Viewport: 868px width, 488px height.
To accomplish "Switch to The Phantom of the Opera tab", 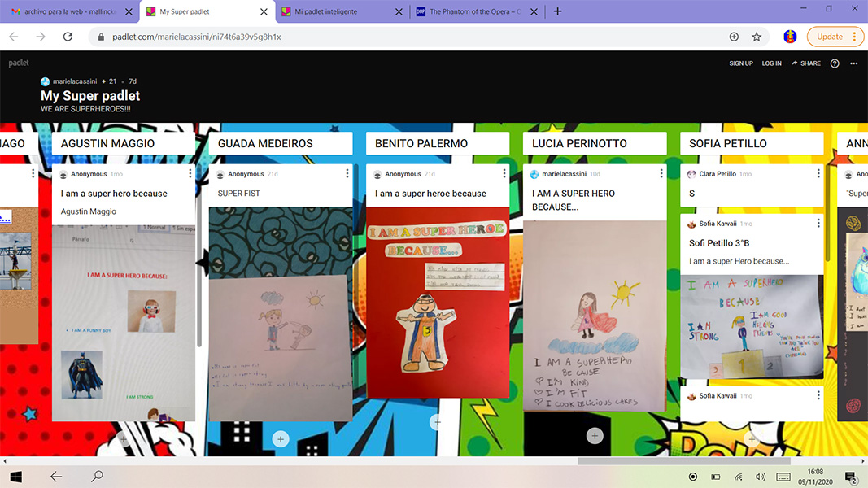I will 472,12.
